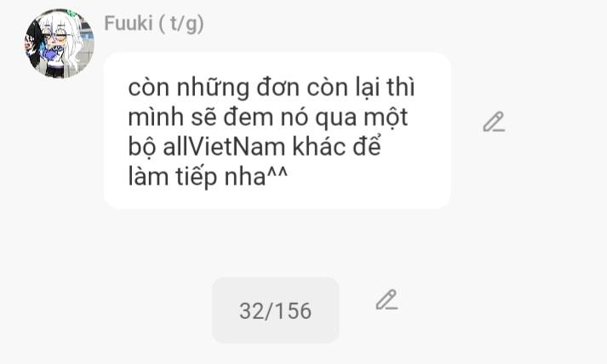
Task: Click the "( t/g)" part of the sender name
Action: pos(181,24)
